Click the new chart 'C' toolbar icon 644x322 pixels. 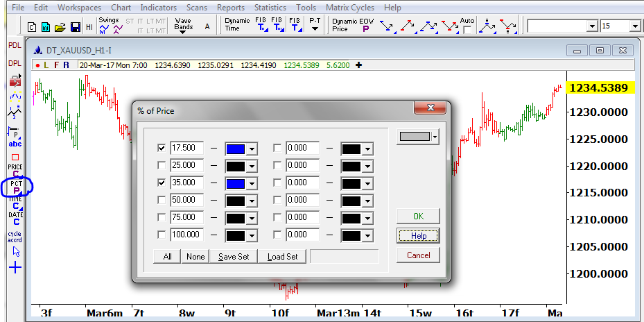coord(33,27)
